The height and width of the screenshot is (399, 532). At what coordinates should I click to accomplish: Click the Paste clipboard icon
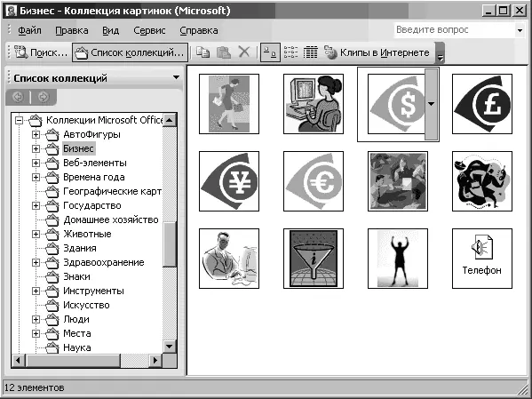coord(224,52)
